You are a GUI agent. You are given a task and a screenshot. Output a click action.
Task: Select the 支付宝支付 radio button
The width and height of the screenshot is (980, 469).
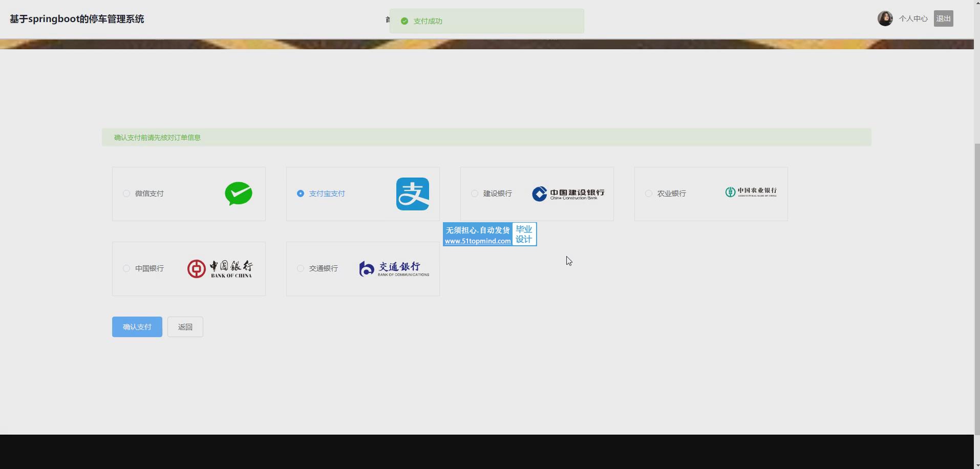click(301, 194)
